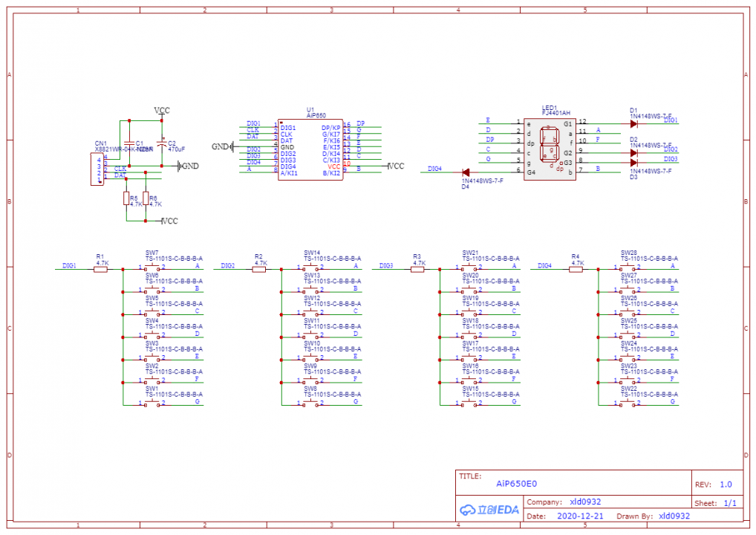Screen dimensions: 756x535
Task: Click pin A/KI1 text inside U1
Action: click(289, 173)
